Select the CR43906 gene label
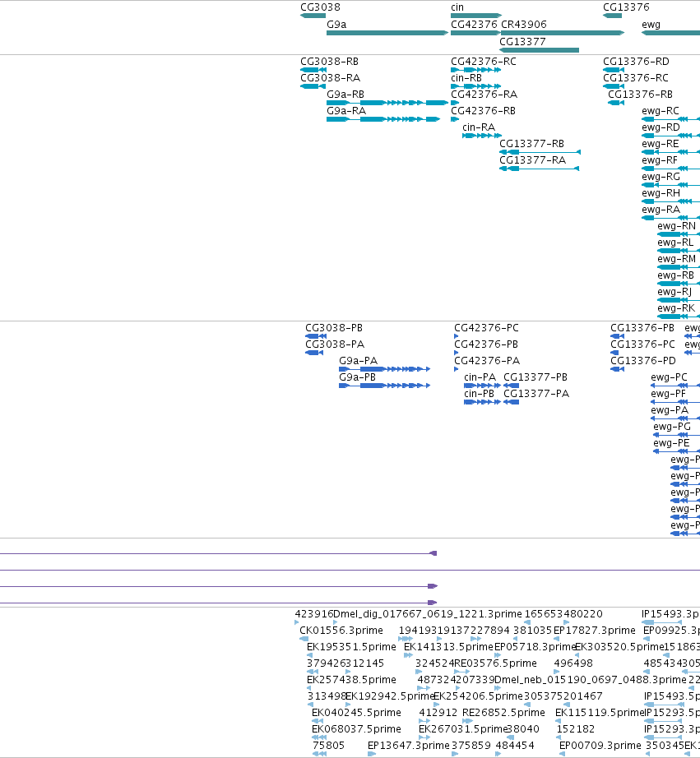 pyautogui.click(x=524, y=25)
